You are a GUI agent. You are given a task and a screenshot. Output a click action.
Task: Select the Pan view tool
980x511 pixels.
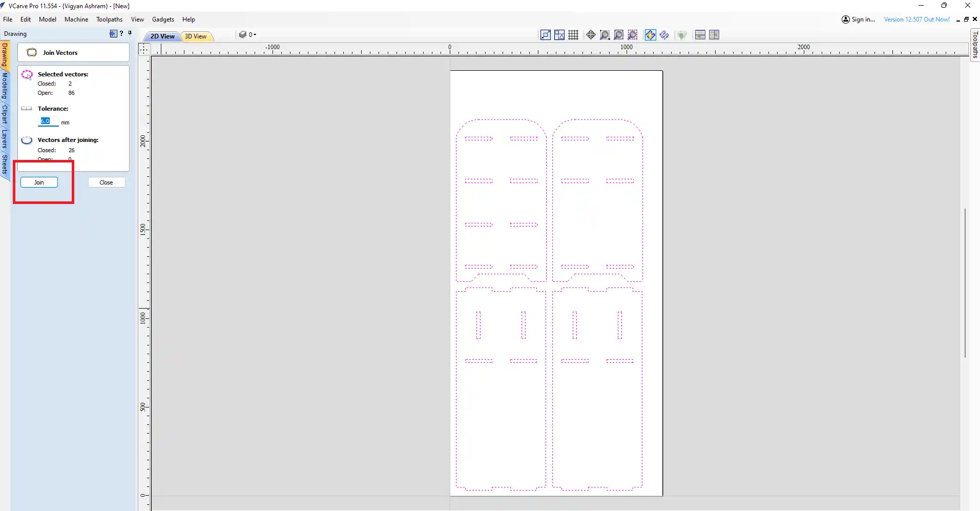pyautogui.click(x=591, y=35)
